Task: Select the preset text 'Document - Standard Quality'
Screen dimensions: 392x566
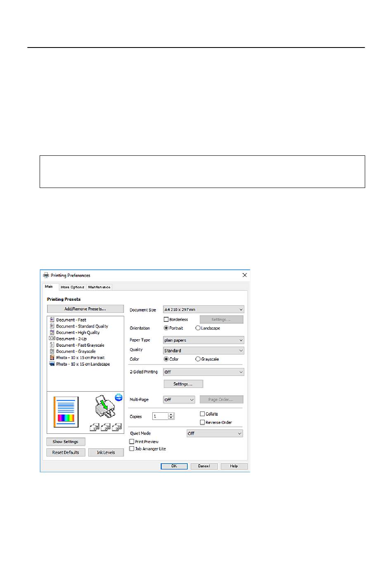Action: pyautogui.click(x=82, y=326)
